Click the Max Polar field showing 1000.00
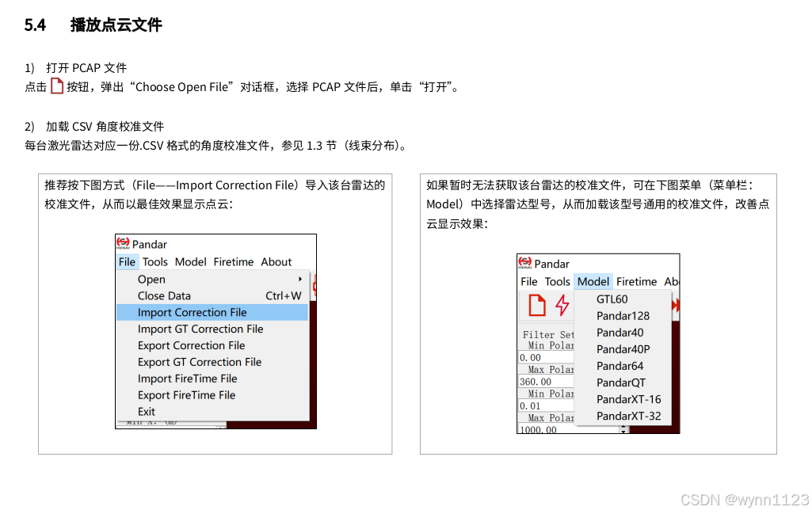Image resolution: width=812 pixels, height=514 pixels. [x=569, y=429]
